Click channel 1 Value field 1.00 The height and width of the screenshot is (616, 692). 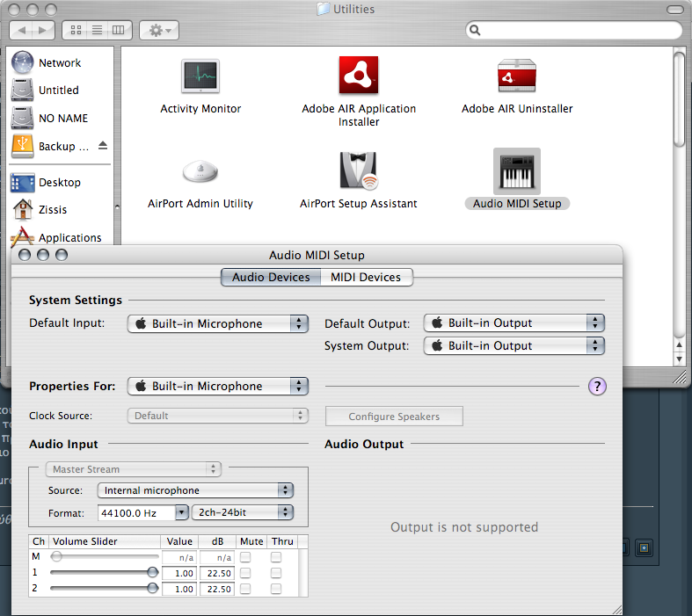(x=179, y=573)
